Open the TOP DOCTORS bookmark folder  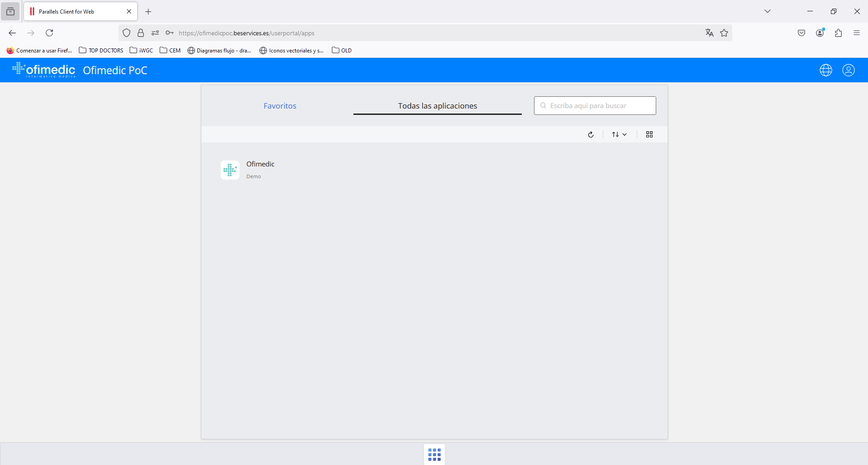pos(101,50)
